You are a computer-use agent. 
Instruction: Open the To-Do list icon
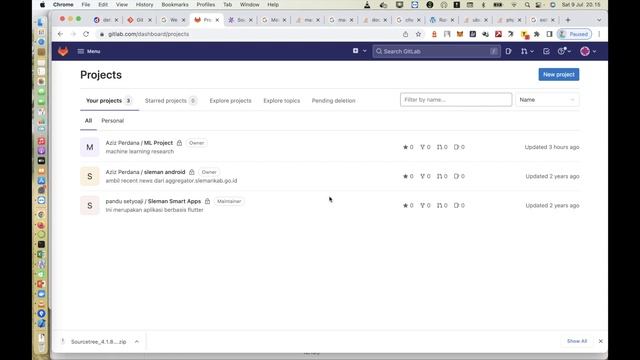(546, 51)
